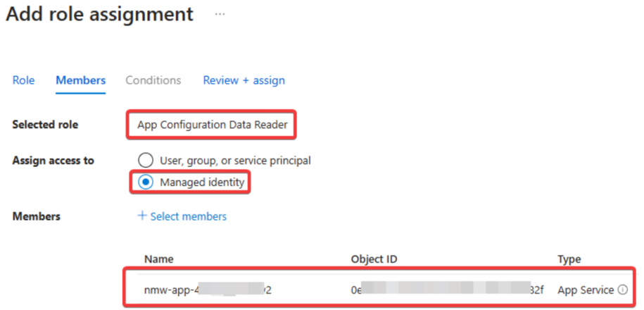Select the Managed identity radio button

[146, 182]
